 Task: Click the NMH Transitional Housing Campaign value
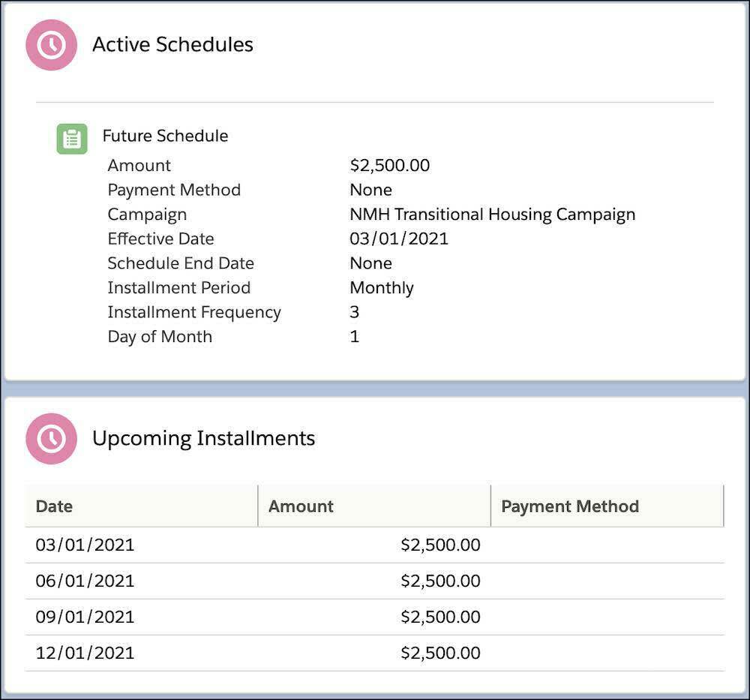[493, 215]
